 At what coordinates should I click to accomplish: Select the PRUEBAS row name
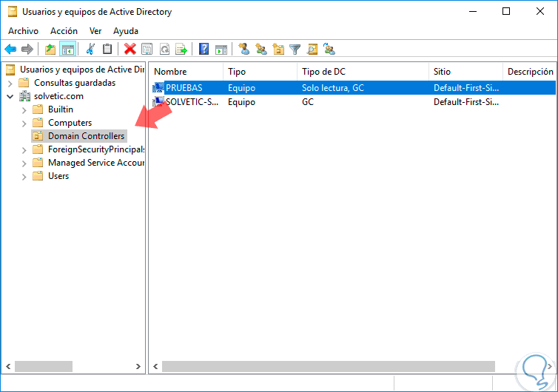[x=184, y=88]
